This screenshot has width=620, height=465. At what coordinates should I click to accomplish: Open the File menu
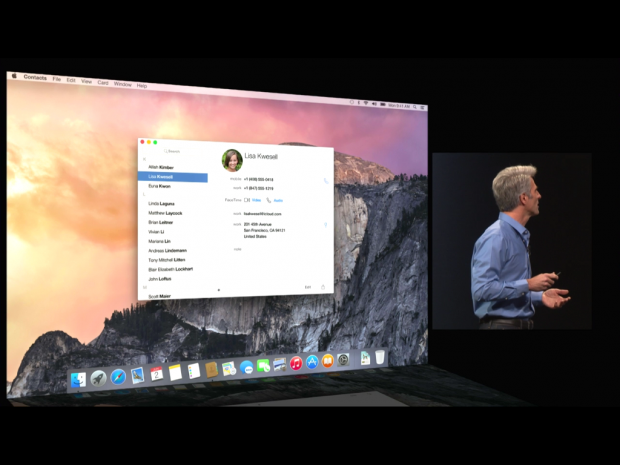pos(57,79)
